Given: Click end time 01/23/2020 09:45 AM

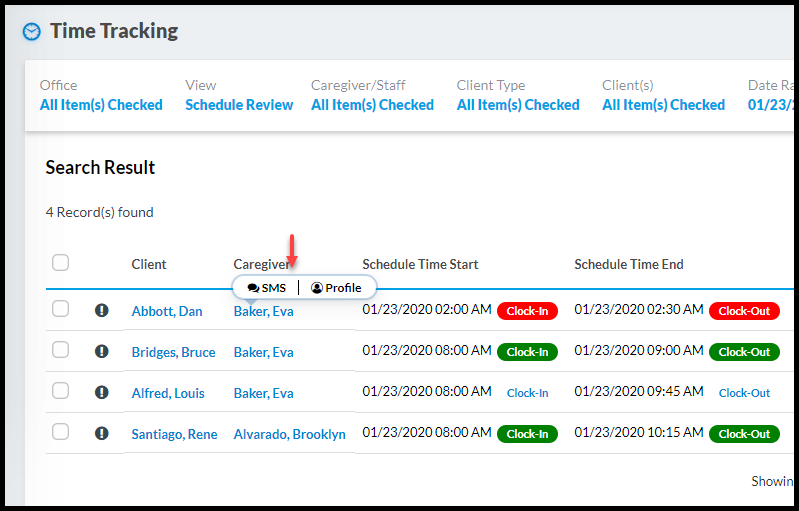Looking at the screenshot, I should point(639,391).
